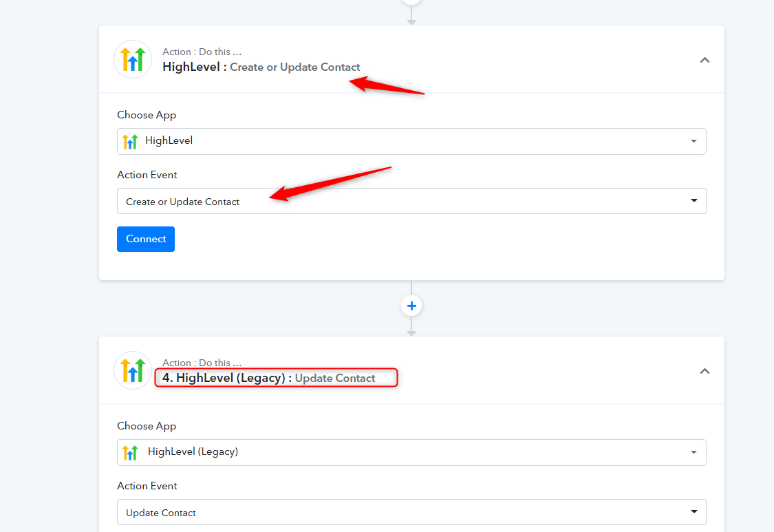Click the small HighLevel icon inside first Choose App field
774x532 pixels.
(x=130, y=141)
